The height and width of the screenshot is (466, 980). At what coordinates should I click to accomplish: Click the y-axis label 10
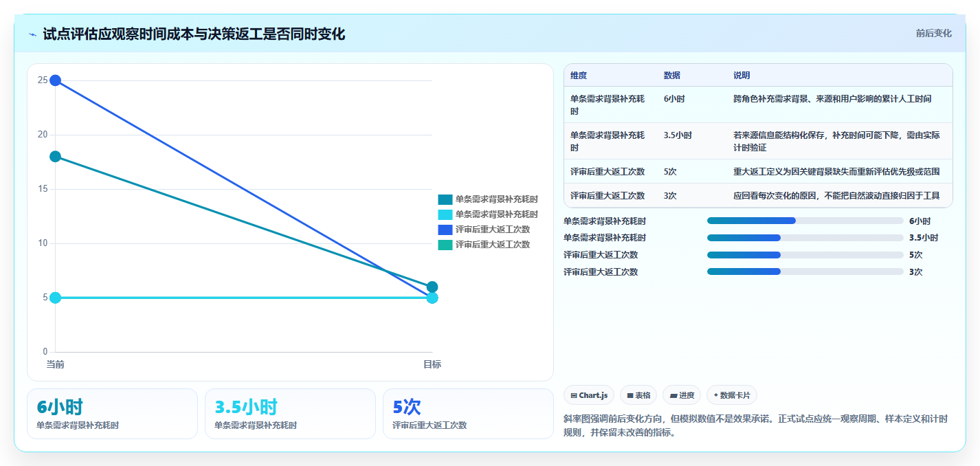point(43,243)
